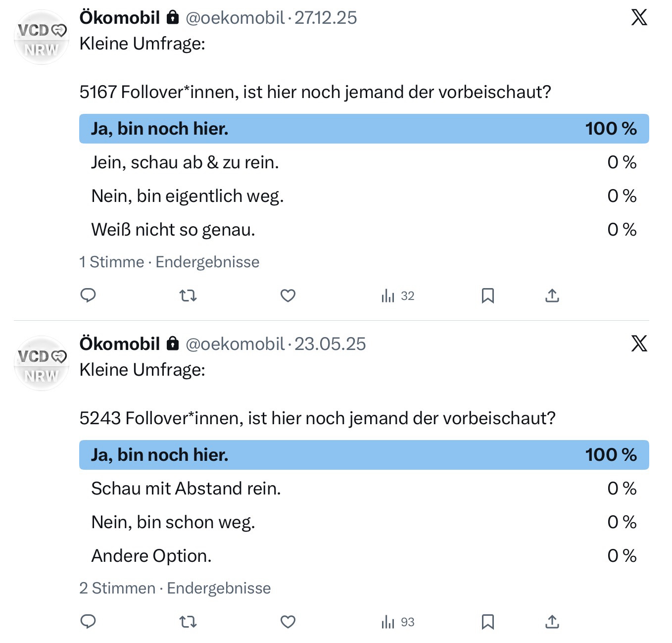The height and width of the screenshot is (643, 672).
Task: Bookmark the 23.05.25 poll post
Action: pos(487,622)
